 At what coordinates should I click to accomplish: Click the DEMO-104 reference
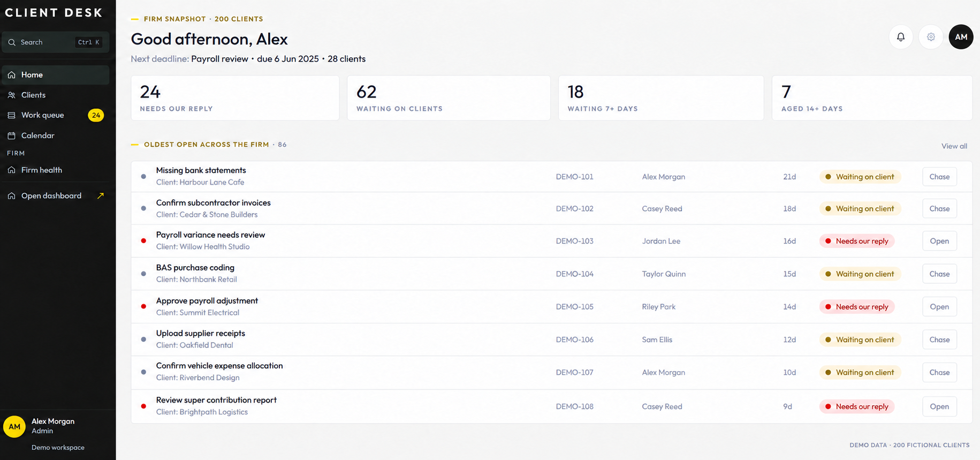[x=574, y=274]
